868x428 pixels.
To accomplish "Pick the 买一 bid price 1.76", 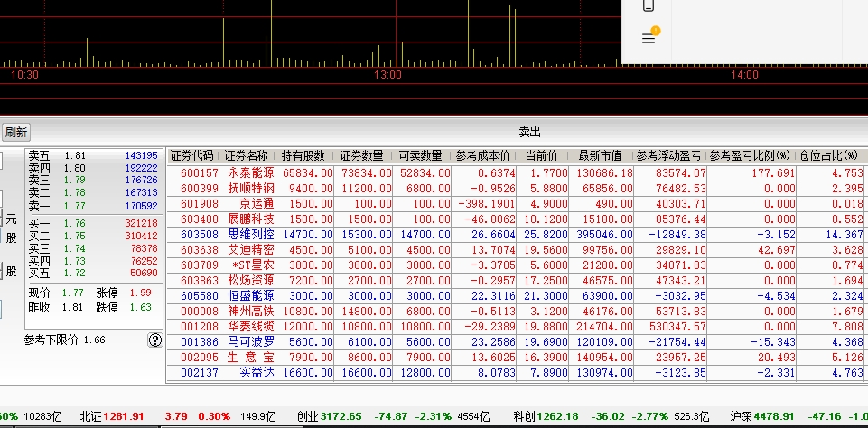I will click(75, 223).
